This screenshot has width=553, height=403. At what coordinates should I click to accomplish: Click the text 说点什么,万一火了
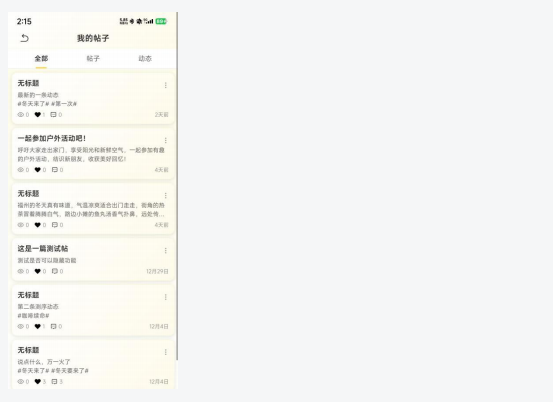[44, 362]
